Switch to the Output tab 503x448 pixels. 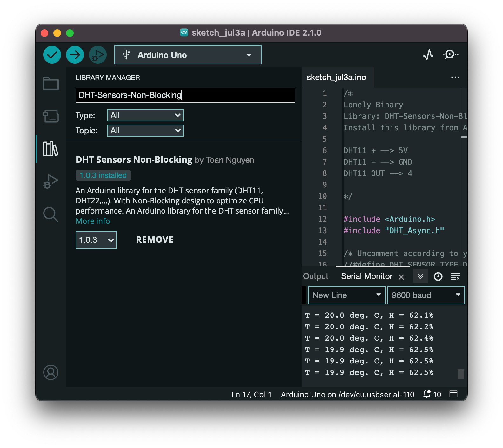tap(316, 276)
